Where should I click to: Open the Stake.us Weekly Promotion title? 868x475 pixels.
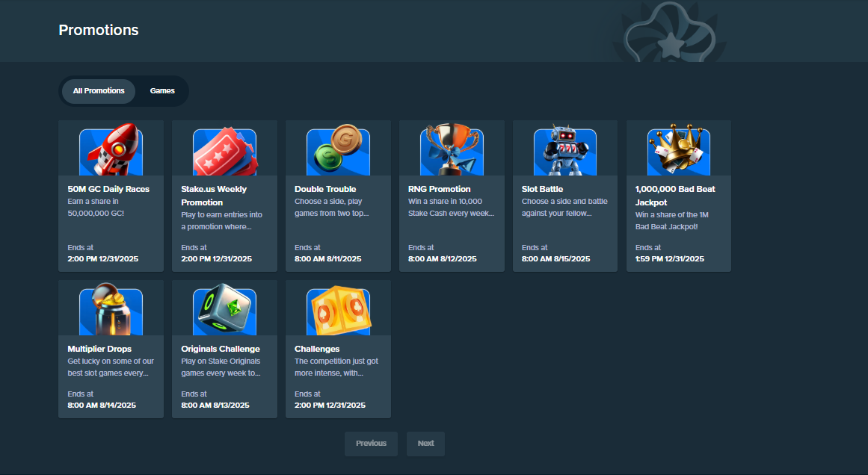pos(214,196)
